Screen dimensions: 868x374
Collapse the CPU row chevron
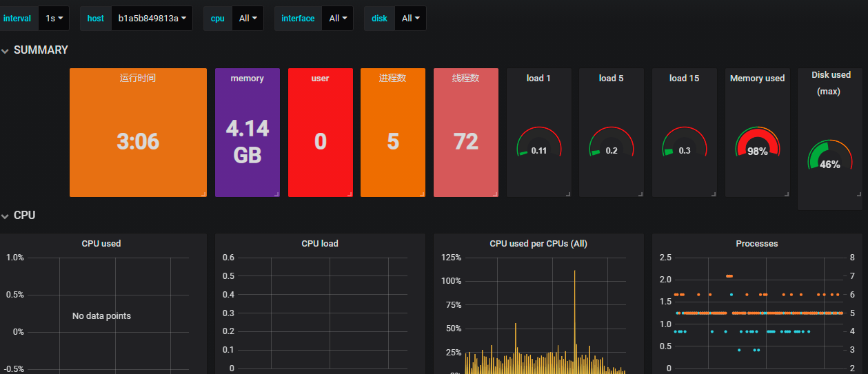pyautogui.click(x=6, y=216)
